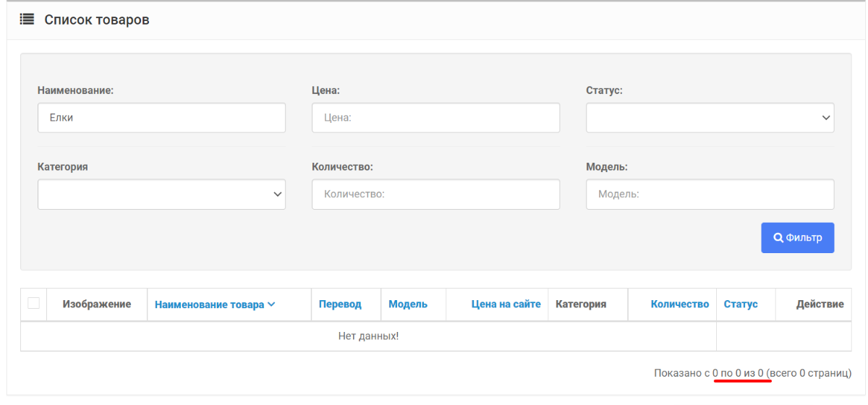Sort by Наименование товара column
Viewport: 868px width, 405px height.
click(x=210, y=304)
